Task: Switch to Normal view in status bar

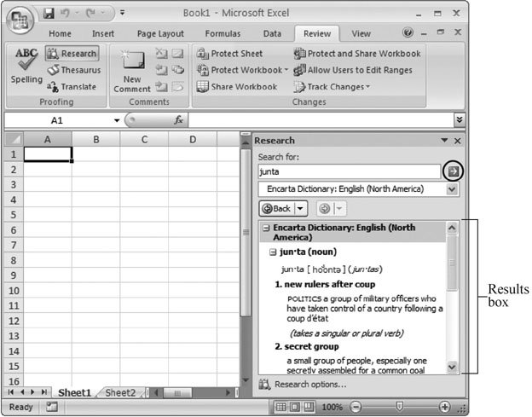Action: coord(280,407)
